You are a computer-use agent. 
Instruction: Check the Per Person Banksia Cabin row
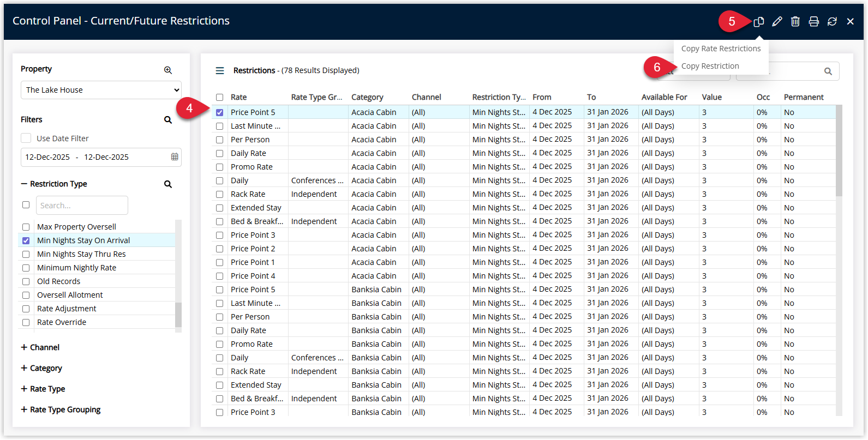[x=219, y=317]
